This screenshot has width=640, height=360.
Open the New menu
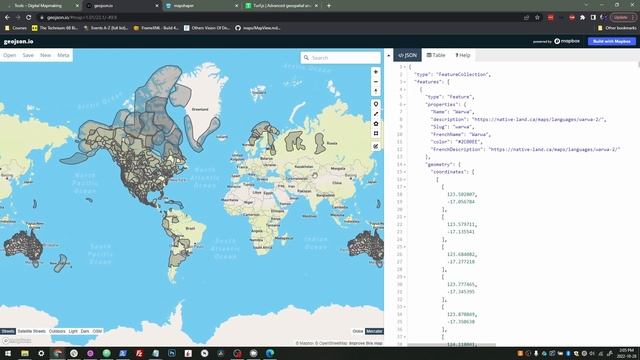pos(45,55)
